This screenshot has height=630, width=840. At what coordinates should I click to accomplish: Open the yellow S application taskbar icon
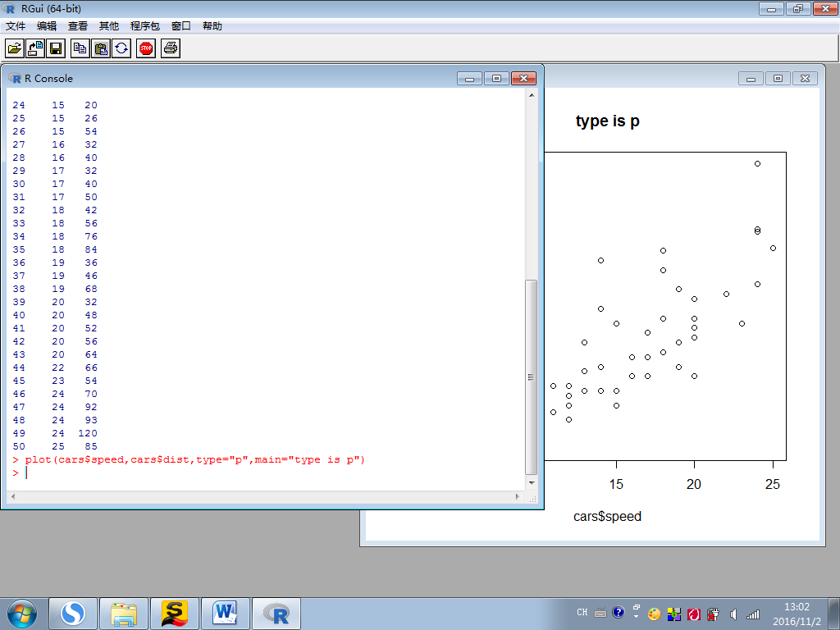click(175, 614)
